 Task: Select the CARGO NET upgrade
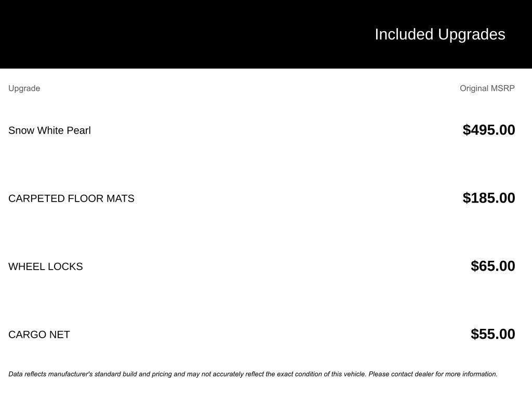(x=39, y=335)
